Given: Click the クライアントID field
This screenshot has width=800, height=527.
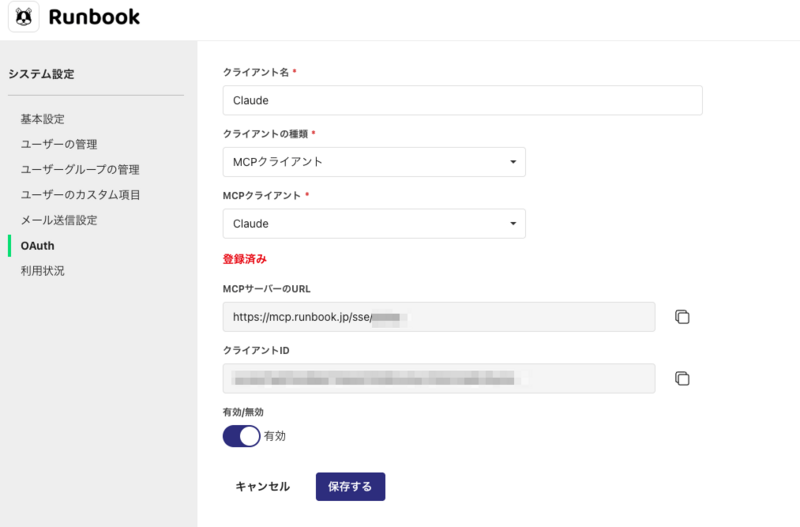Looking at the screenshot, I should pyautogui.click(x=438, y=378).
